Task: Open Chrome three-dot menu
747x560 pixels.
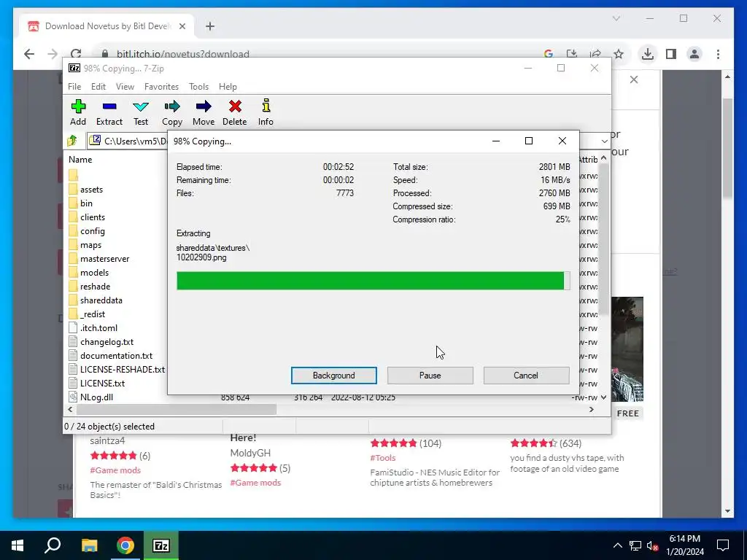Action: [718, 54]
